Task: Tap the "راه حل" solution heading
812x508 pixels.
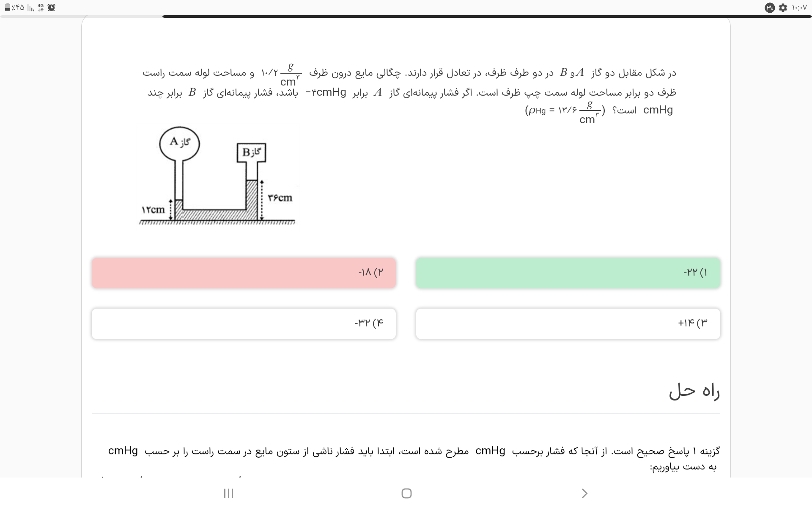Action: [x=694, y=391]
